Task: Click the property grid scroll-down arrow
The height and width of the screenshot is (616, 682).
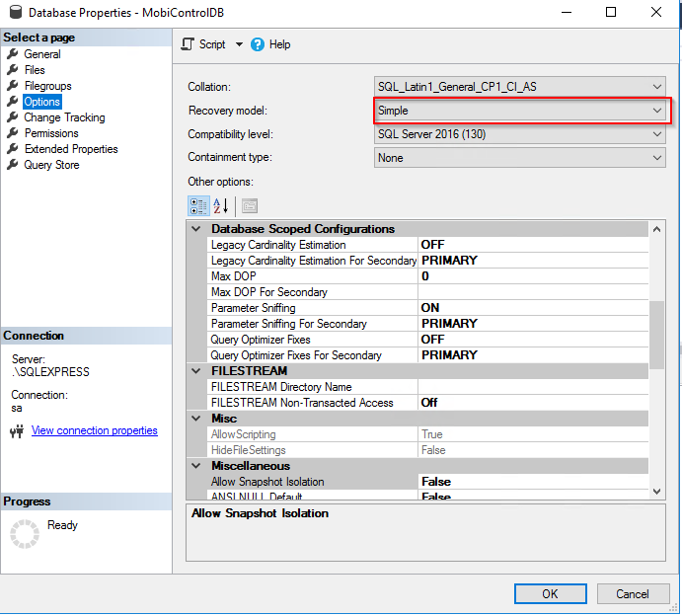Action: [656, 490]
